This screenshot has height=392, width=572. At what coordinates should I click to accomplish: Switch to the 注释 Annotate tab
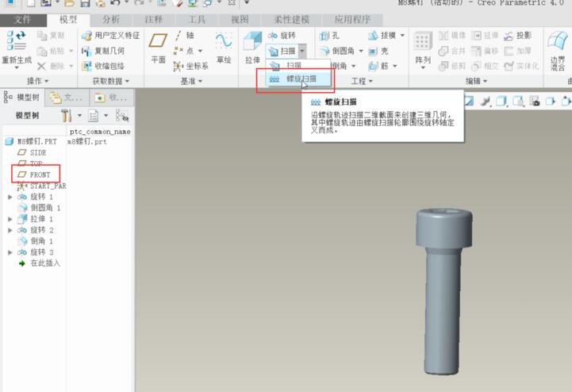pos(154,20)
